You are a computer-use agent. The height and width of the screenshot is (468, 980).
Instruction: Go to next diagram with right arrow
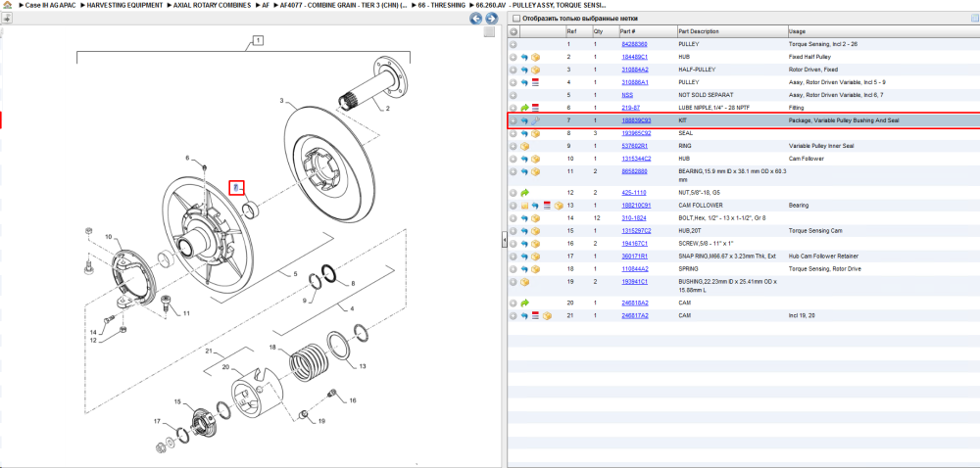point(491,19)
